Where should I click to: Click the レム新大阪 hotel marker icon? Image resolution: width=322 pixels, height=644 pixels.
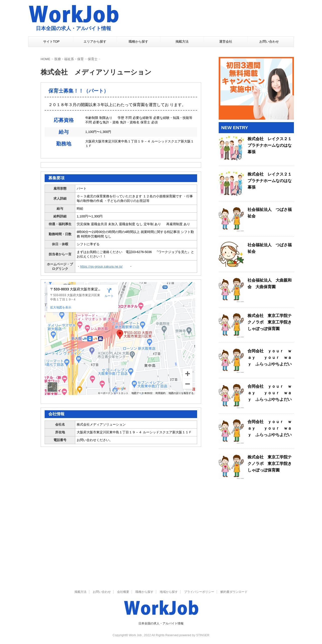point(87,328)
